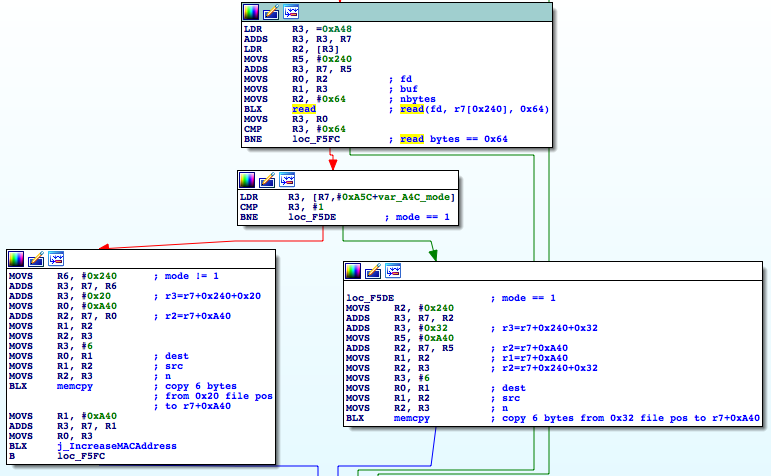Click the read operand of the BLX instruction
Image resolution: width=771 pixels, height=476 pixels.
pyautogui.click(x=303, y=109)
